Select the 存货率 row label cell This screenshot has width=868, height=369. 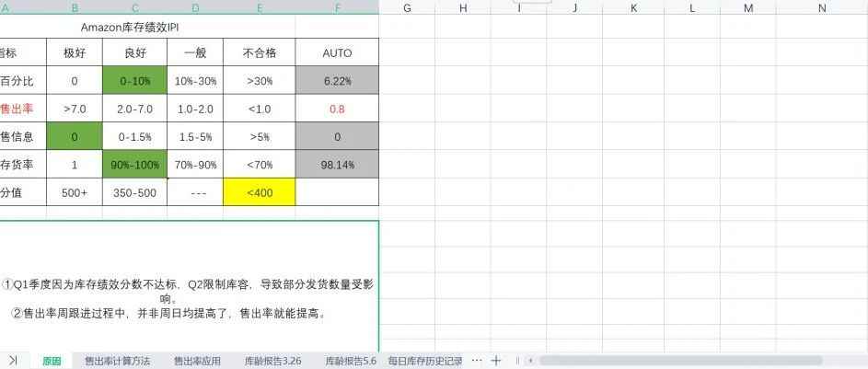pyautogui.click(x=23, y=165)
